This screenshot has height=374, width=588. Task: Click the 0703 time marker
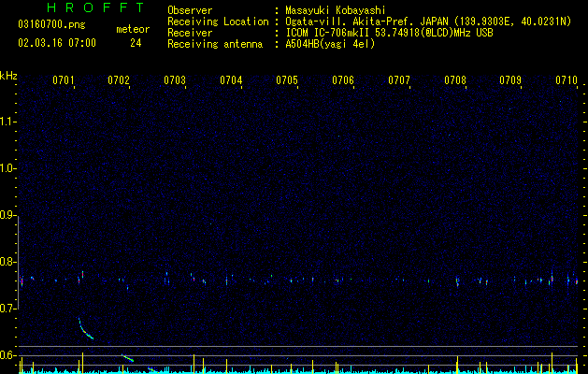coord(175,80)
